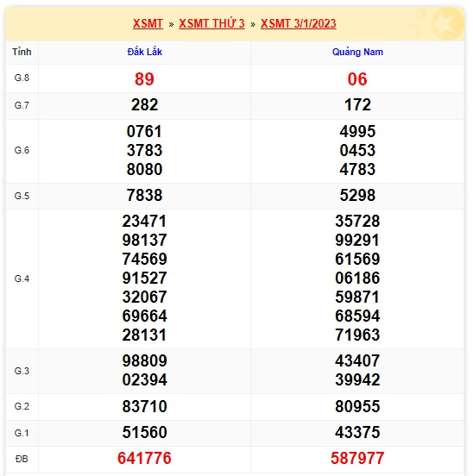473x476 pixels.
Task: Click the G.4 row label
Action: (x=22, y=279)
